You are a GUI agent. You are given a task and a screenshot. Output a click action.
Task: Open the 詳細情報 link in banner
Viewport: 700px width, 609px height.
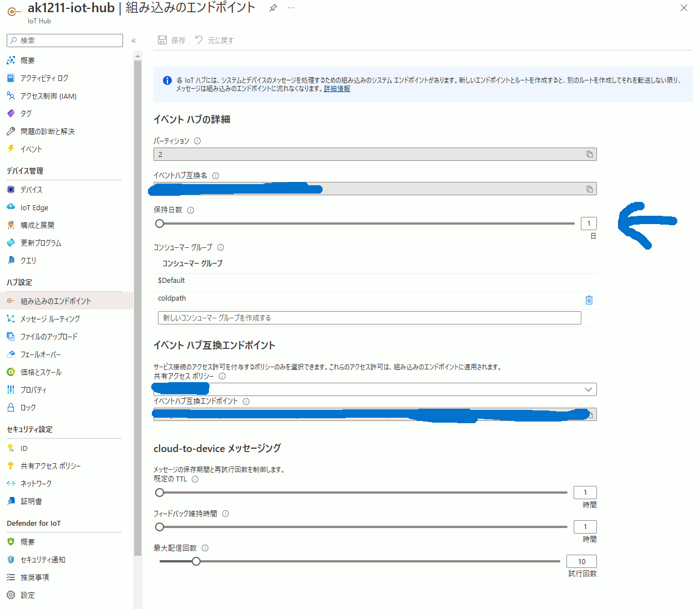tap(336, 89)
